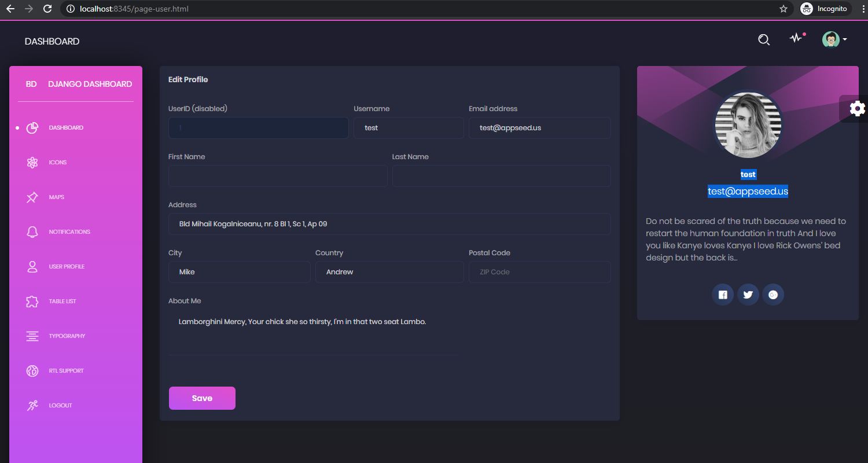Viewport: 868px width, 463px height.
Task: Click the profile card description paragraph
Action: pyautogui.click(x=746, y=239)
